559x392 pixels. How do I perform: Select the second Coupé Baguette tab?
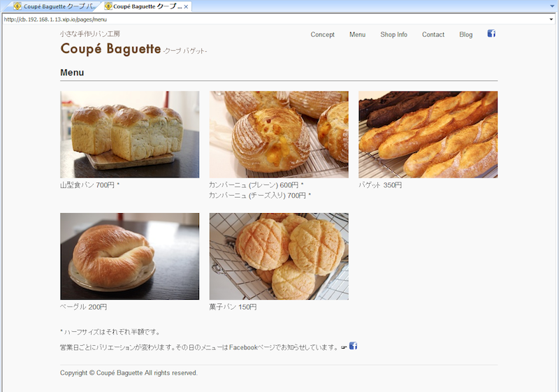147,6
